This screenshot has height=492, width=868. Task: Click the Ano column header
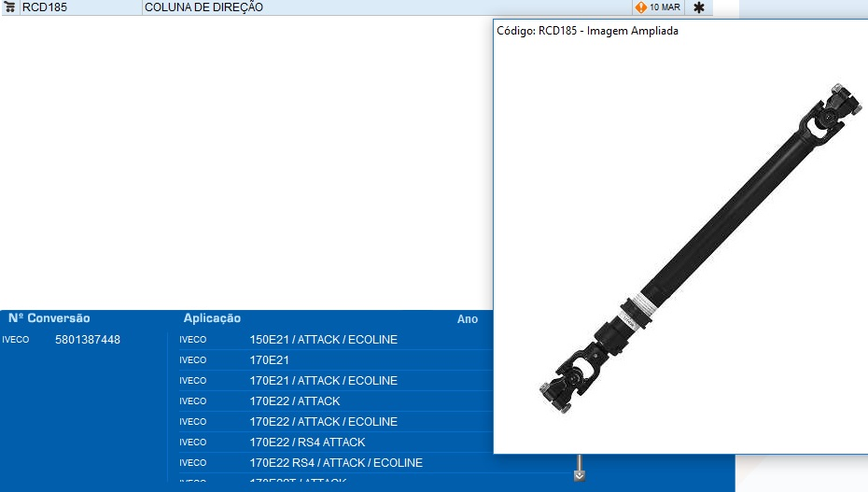click(468, 319)
